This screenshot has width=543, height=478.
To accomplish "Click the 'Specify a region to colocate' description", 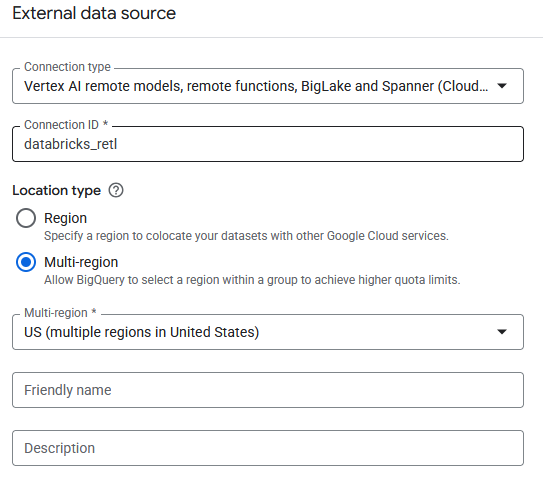I will pos(246,236).
